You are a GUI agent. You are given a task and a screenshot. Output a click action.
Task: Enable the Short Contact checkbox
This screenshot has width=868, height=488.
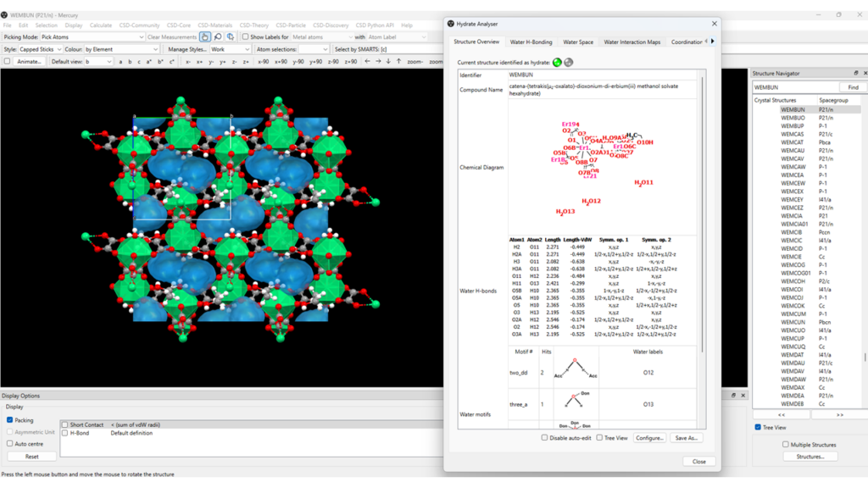point(64,424)
